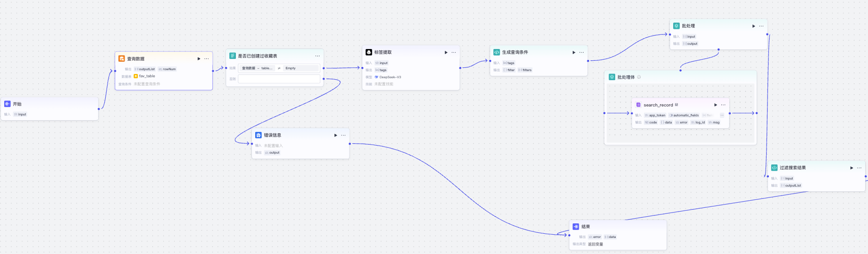Click the rowNum output tag
The width and height of the screenshot is (868, 254).
[x=167, y=69]
